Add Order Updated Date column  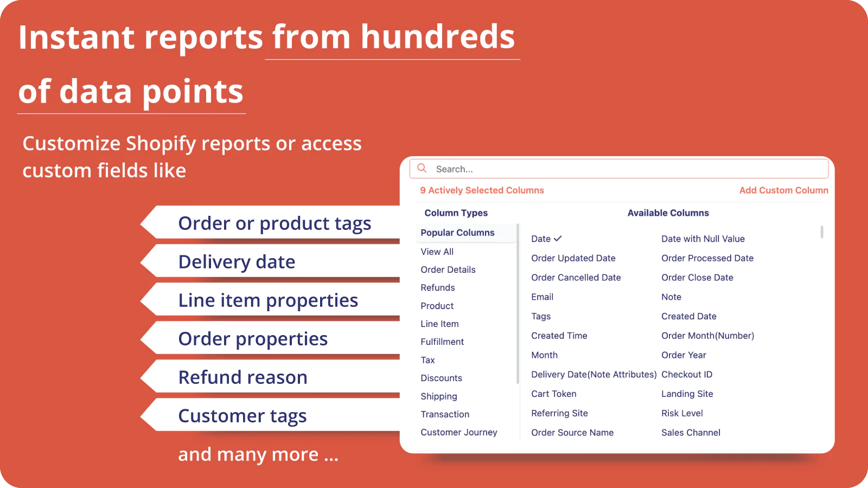click(573, 258)
